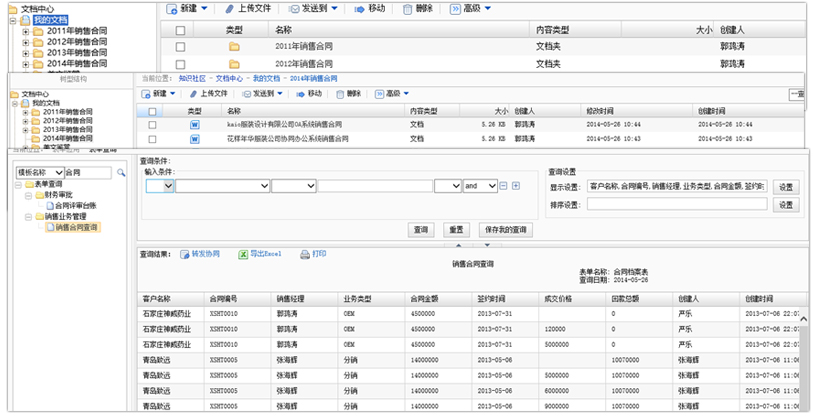Click 合同金额 column header in results
Viewport: 813px width, 420px height.
[x=424, y=299]
